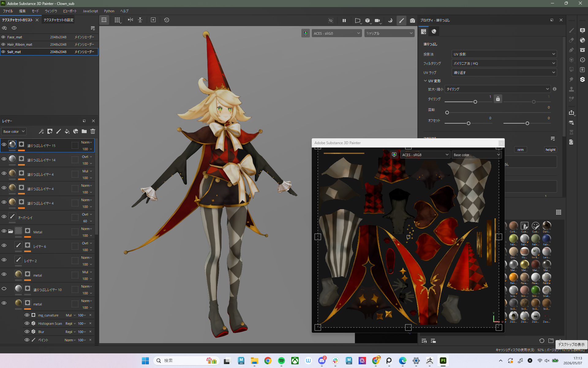Toggle the tiling lock button
This screenshot has width=588, height=368.
(x=498, y=99)
